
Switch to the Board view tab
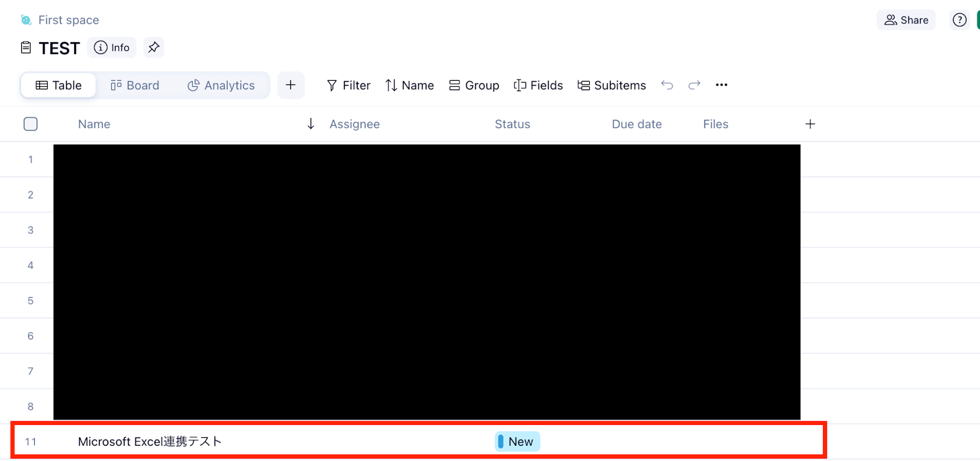135,85
